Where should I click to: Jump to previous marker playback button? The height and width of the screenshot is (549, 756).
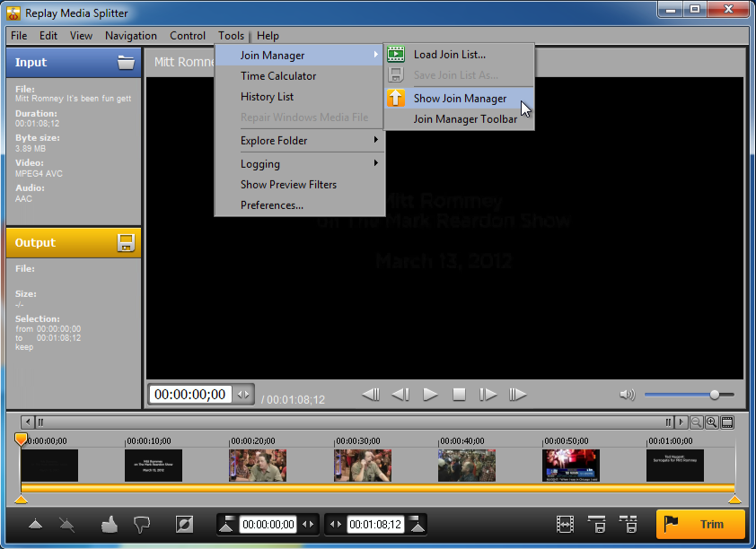tap(371, 395)
